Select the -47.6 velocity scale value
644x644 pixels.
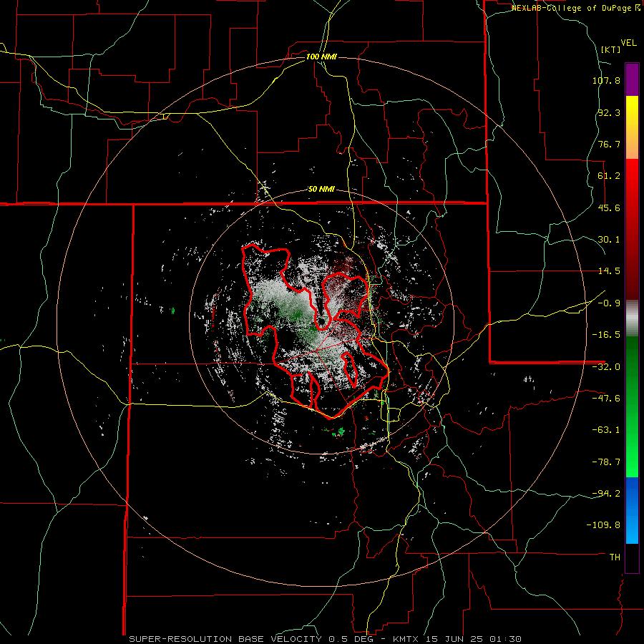coord(606,399)
